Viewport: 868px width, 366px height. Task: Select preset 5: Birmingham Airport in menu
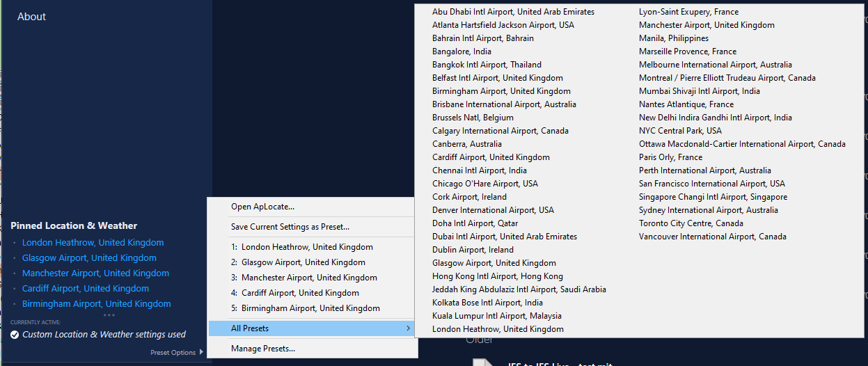tap(305, 308)
